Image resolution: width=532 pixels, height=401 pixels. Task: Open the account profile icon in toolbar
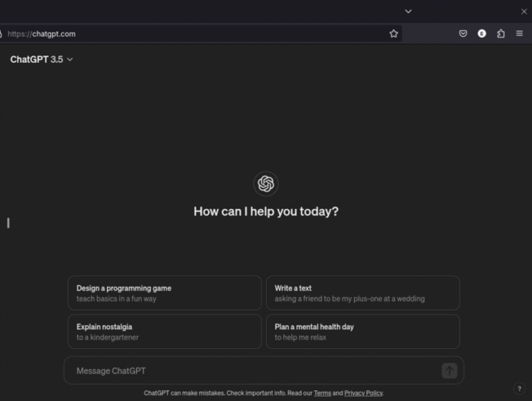(x=482, y=34)
